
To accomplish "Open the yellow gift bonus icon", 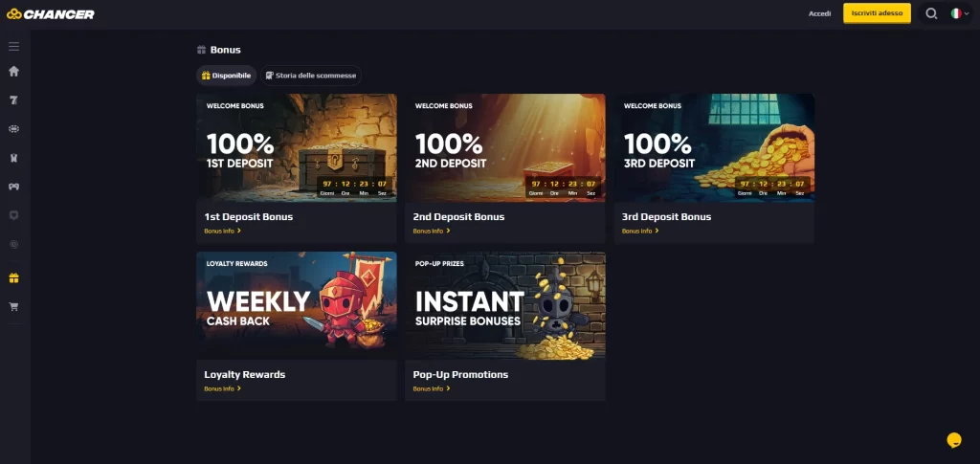I will (x=13, y=277).
